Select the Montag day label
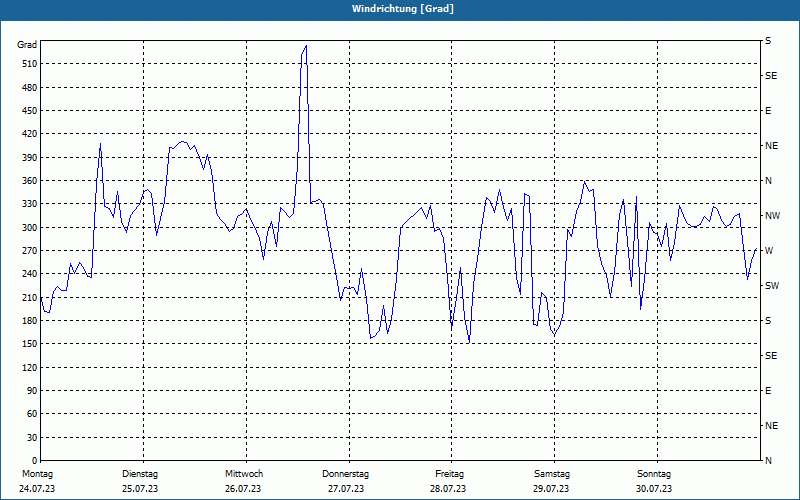The image size is (800, 500). 37,474
